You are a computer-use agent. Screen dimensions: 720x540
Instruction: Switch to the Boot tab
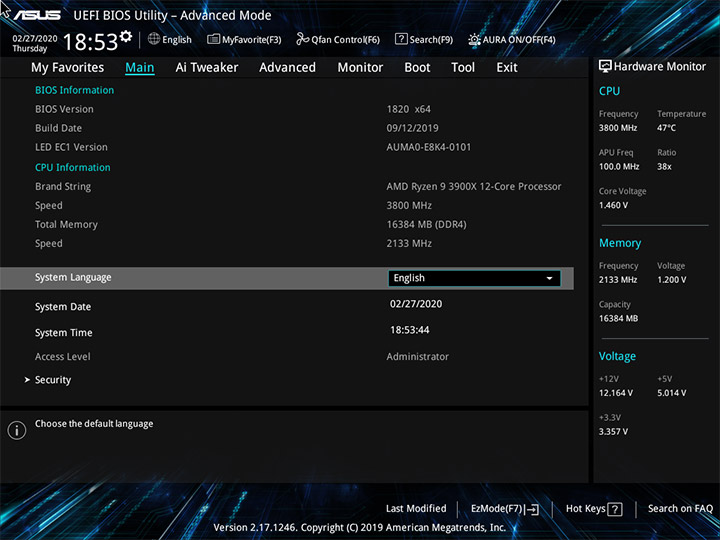coord(417,68)
